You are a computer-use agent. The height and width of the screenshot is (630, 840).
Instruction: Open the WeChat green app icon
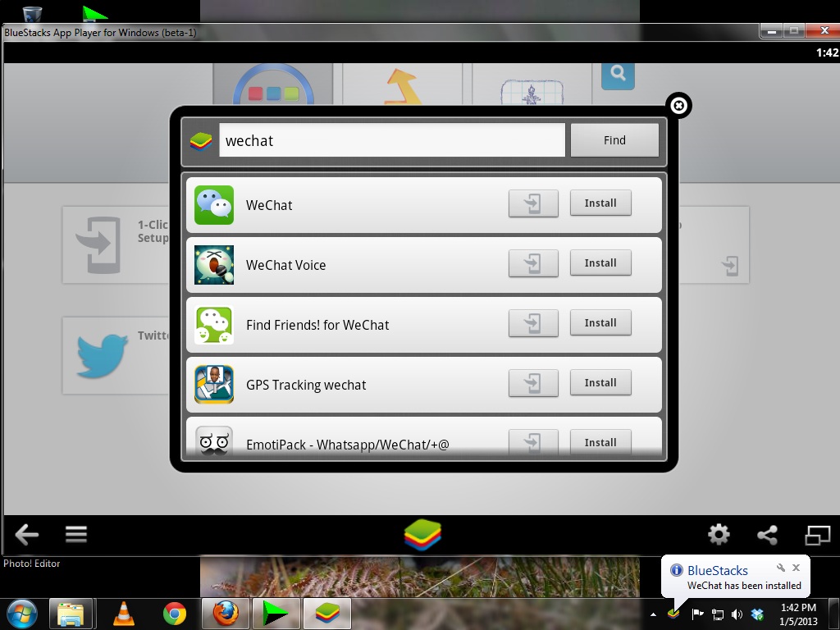[214, 205]
